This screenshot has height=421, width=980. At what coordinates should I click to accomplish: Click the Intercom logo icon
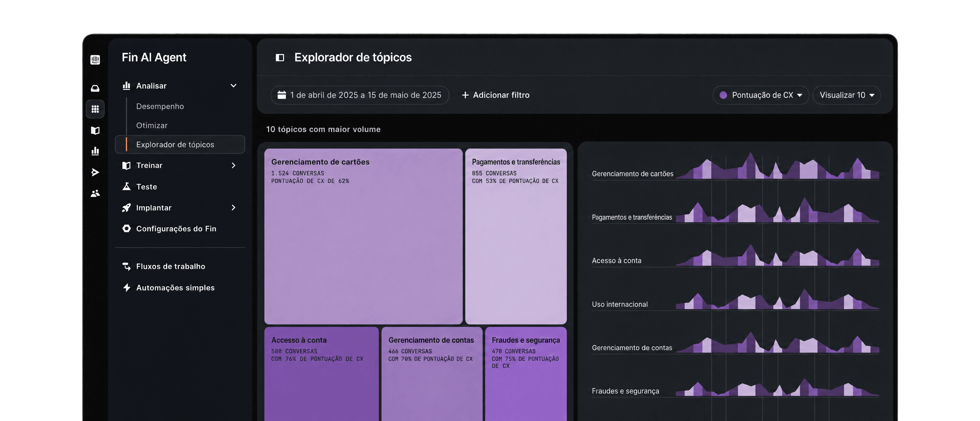pyautogui.click(x=95, y=60)
